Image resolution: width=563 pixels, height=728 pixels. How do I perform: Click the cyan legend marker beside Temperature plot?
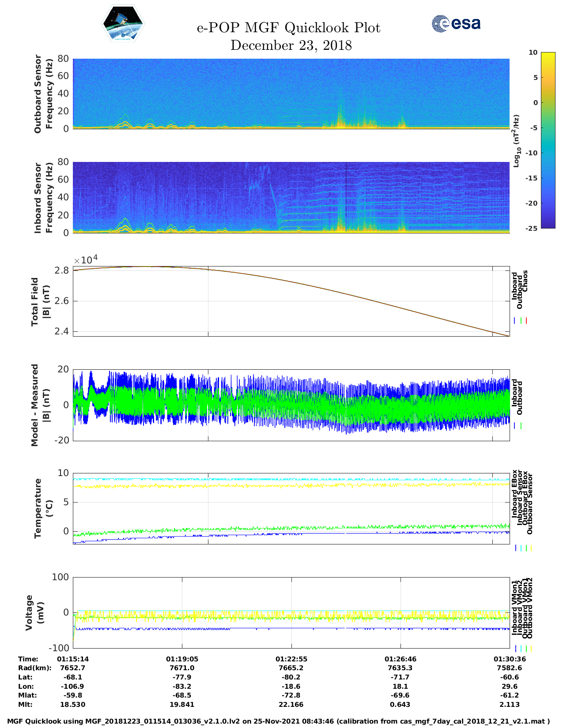pyautogui.click(x=521, y=548)
